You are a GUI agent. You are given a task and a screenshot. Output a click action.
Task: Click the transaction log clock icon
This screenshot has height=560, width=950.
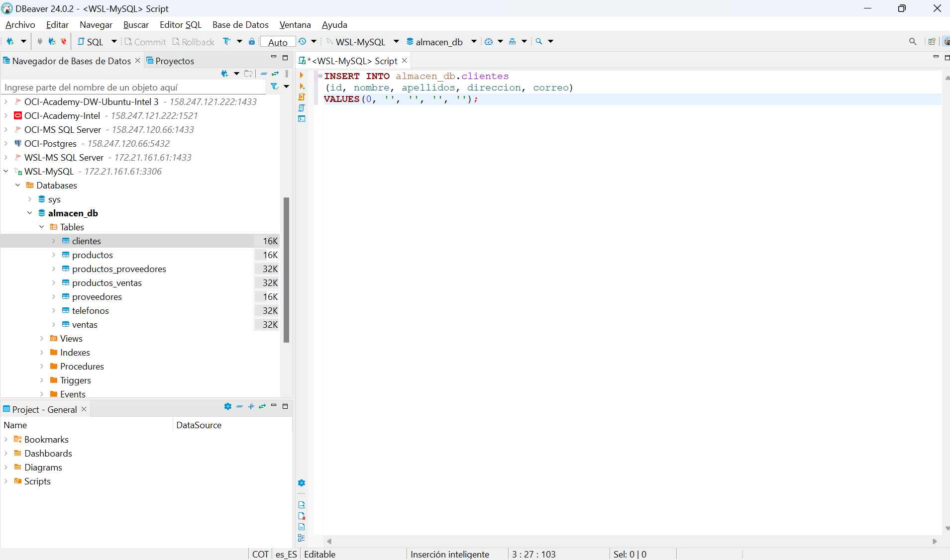pyautogui.click(x=302, y=42)
